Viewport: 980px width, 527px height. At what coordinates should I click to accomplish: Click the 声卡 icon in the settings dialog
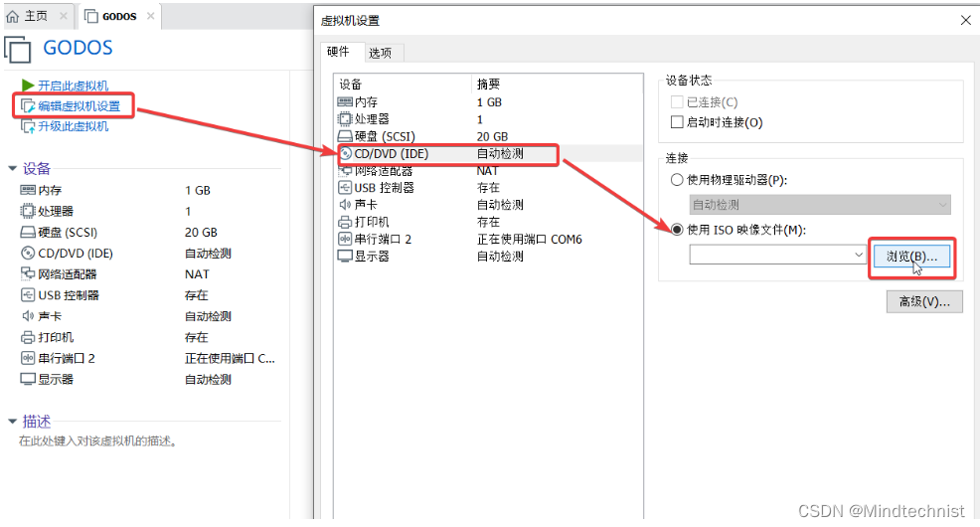[x=345, y=205]
